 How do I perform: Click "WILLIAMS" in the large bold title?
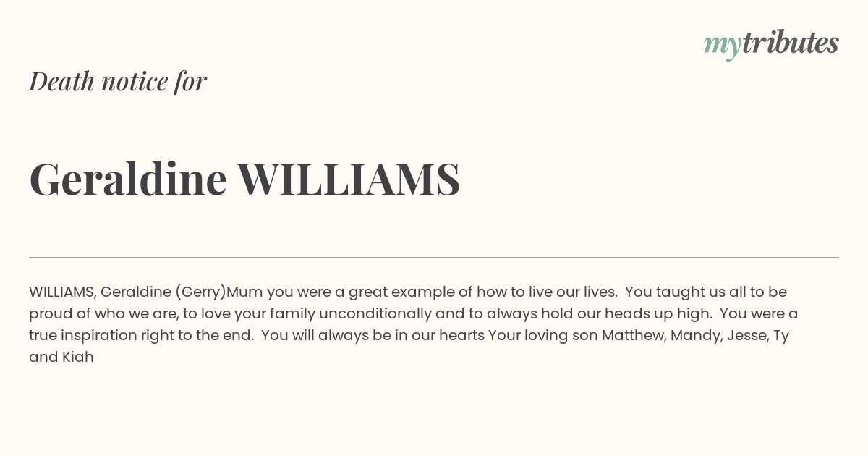[x=349, y=179]
